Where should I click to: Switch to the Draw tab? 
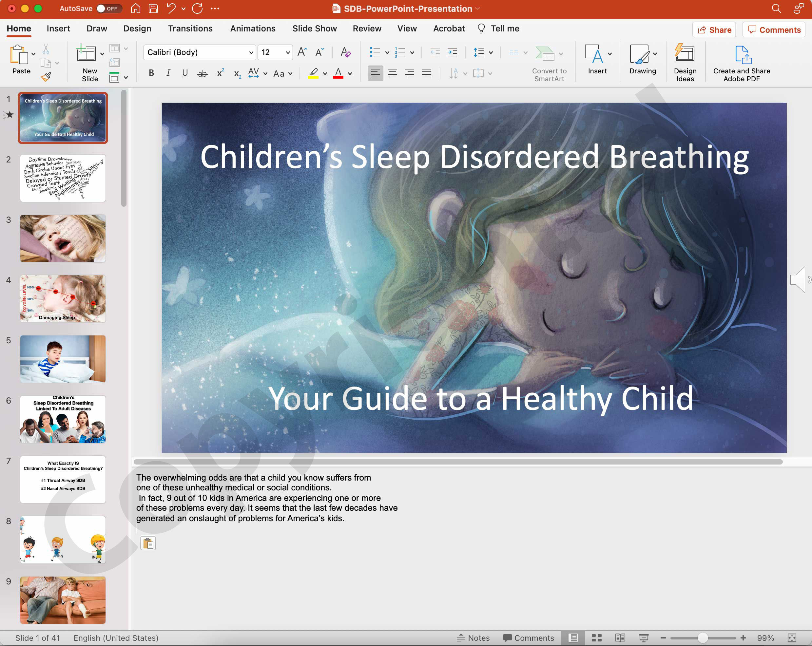click(x=97, y=28)
